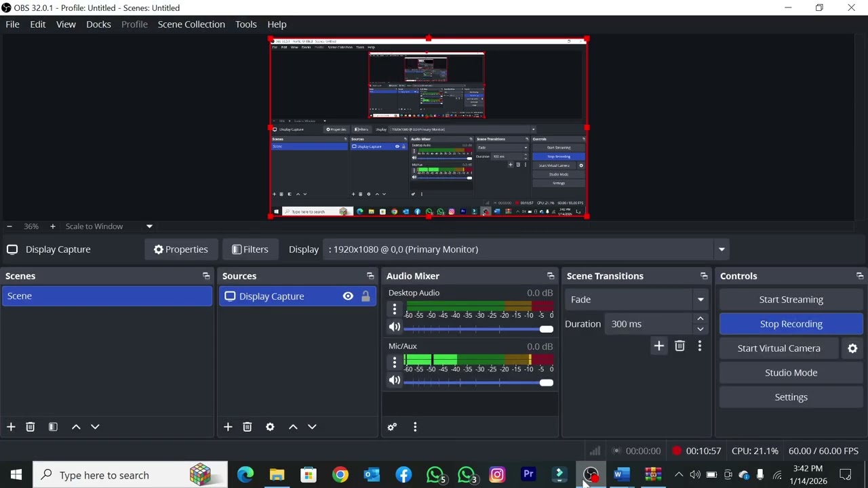Adjust Desktop Audio volume slider
The height and width of the screenshot is (488, 868).
[x=479, y=329]
